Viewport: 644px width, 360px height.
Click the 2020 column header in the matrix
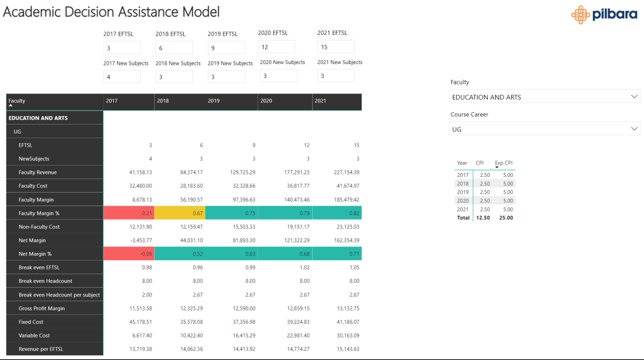(285, 101)
